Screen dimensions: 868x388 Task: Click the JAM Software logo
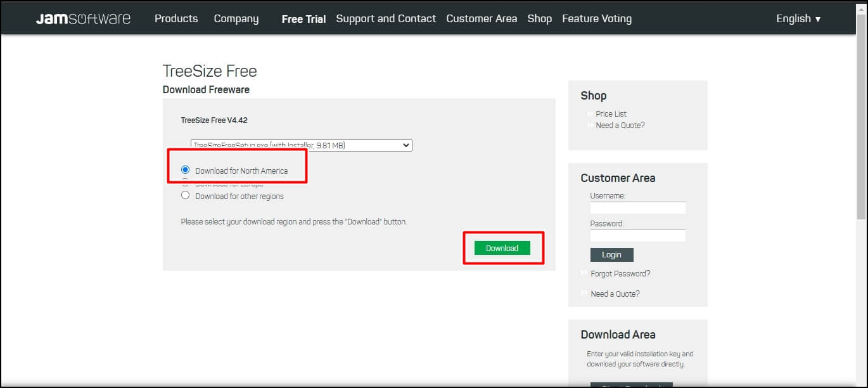tap(83, 18)
